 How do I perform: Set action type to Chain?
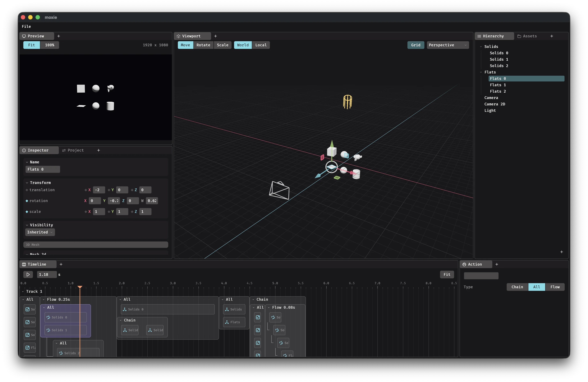pyautogui.click(x=517, y=287)
